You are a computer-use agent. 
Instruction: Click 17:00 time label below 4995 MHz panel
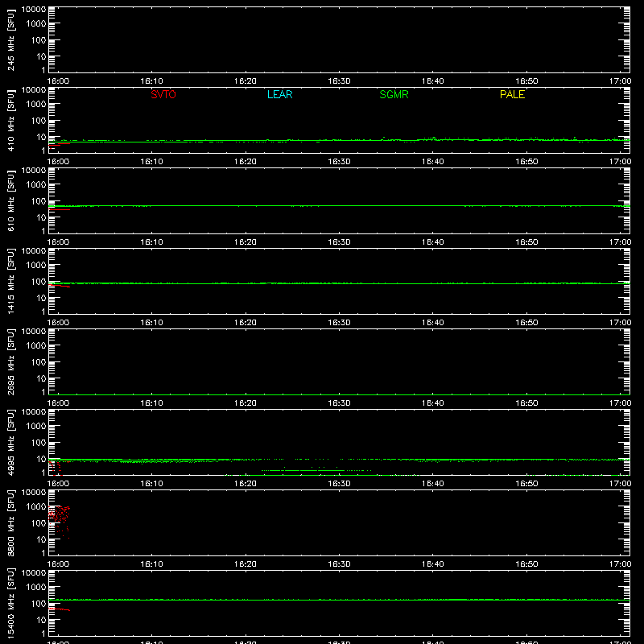(620, 484)
